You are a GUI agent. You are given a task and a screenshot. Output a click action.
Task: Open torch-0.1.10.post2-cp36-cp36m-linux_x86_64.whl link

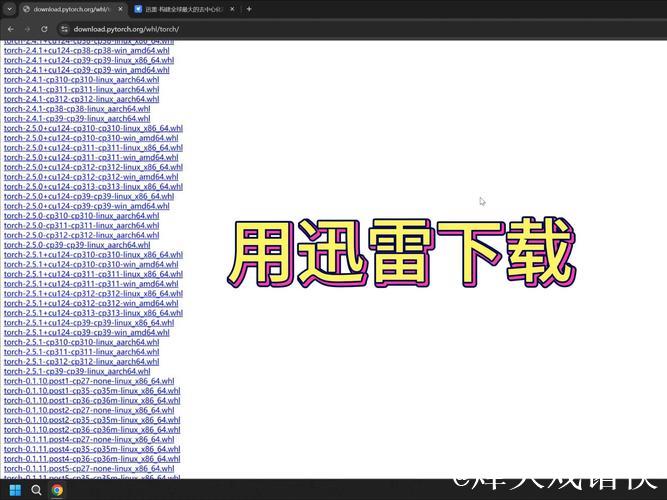coord(92,430)
